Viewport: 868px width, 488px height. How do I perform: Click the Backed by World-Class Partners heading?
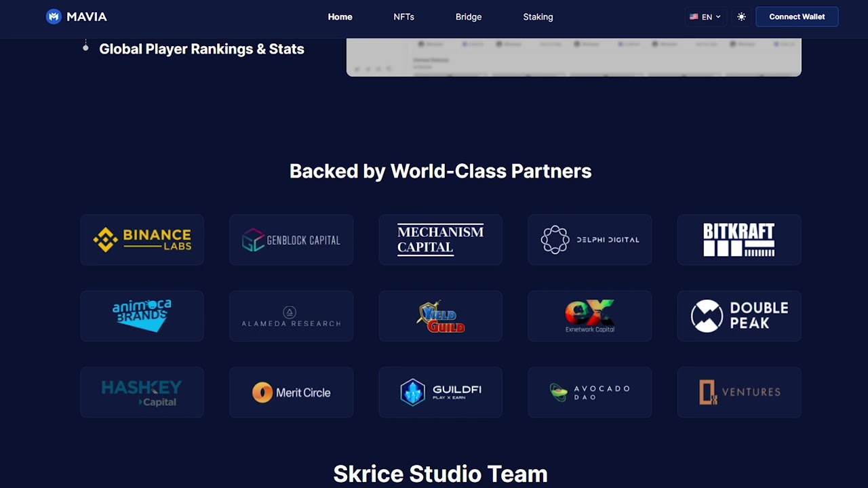coord(441,171)
